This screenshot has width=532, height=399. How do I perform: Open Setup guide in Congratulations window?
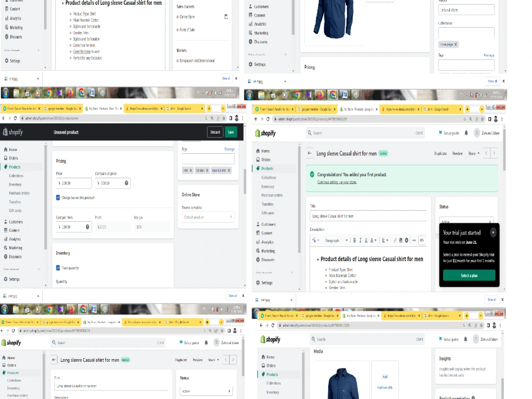(449, 133)
